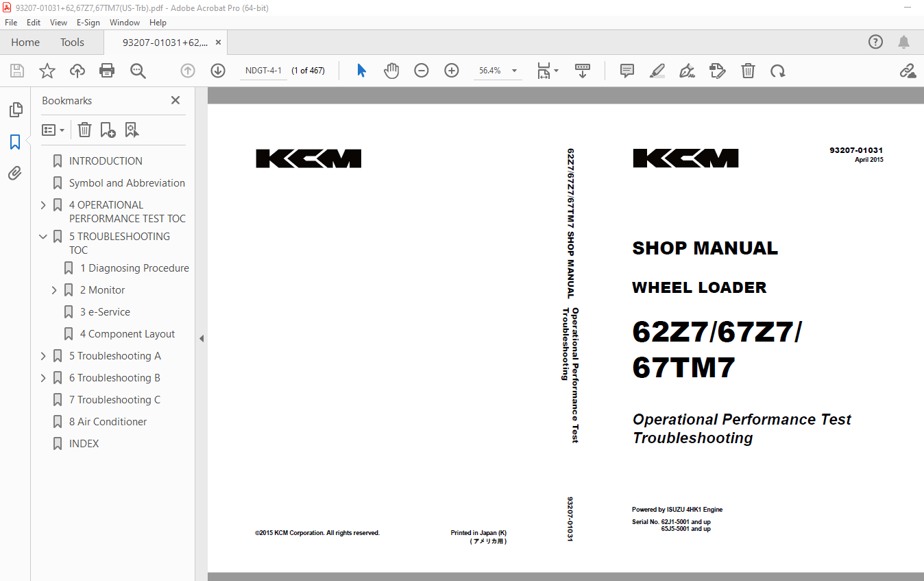Viewport: 924px width, 581px height.
Task: Delete selected bookmark trash icon
Action: (84, 130)
